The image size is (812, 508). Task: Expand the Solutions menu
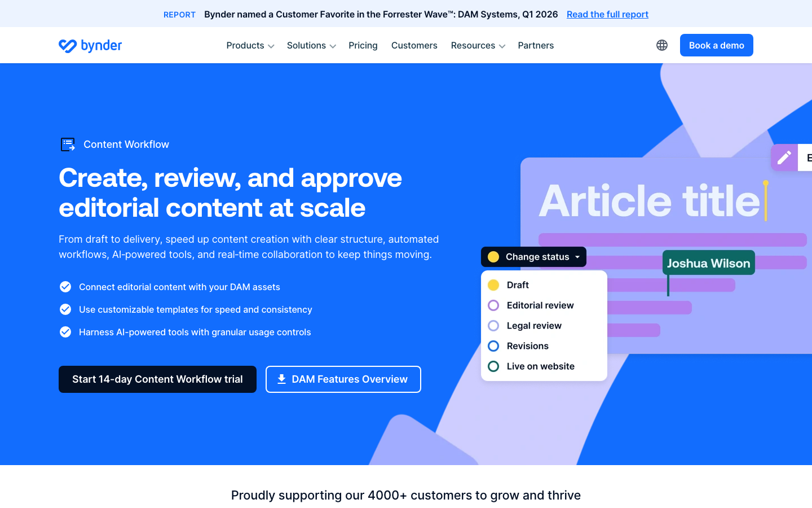(x=311, y=45)
